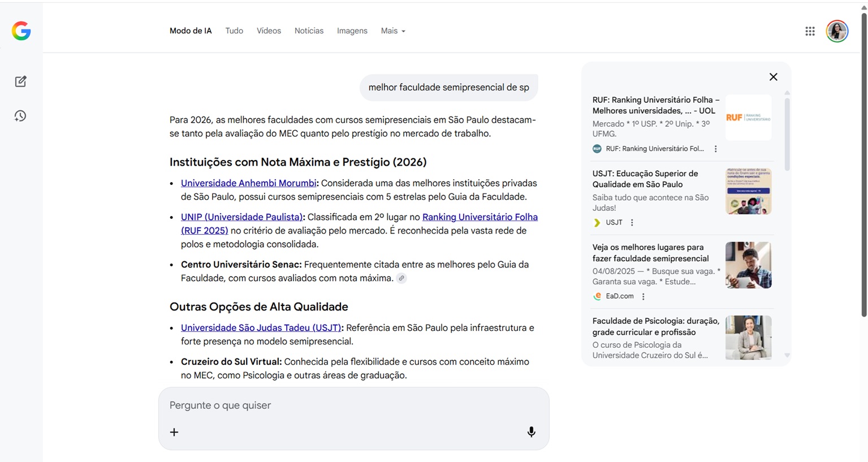Screen dimensions: 868x462
Task: Open conversation history in the sidebar
Action: [20, 115]
